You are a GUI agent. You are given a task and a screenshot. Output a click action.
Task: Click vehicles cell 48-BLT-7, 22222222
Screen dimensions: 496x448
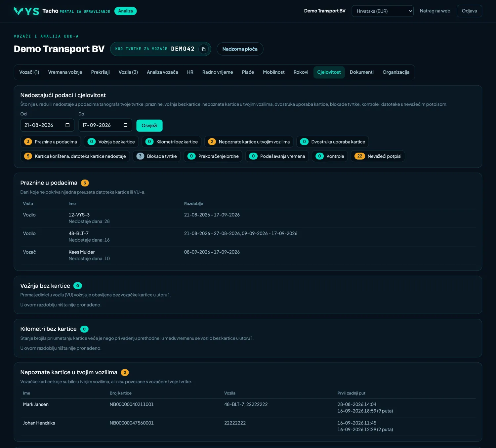pyautogui.click(x=246, y=404)
